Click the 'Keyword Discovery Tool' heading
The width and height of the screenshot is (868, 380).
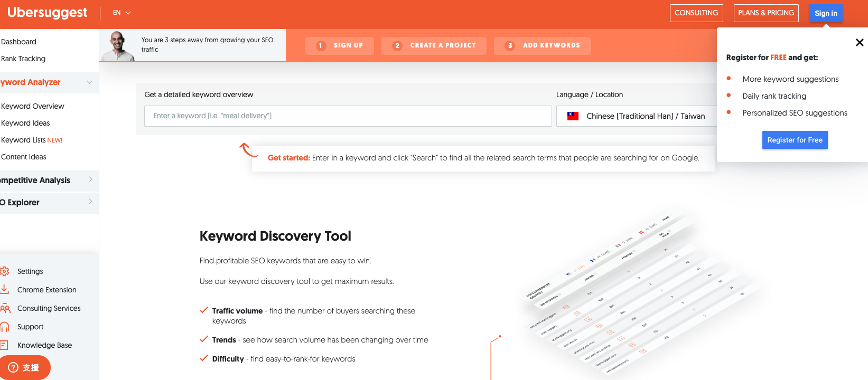275,236
